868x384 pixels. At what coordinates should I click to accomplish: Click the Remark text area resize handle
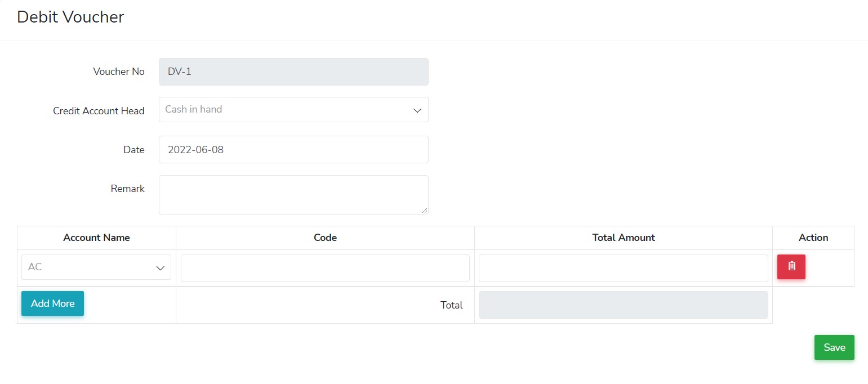pyautogui.click(x=425, y=211)
